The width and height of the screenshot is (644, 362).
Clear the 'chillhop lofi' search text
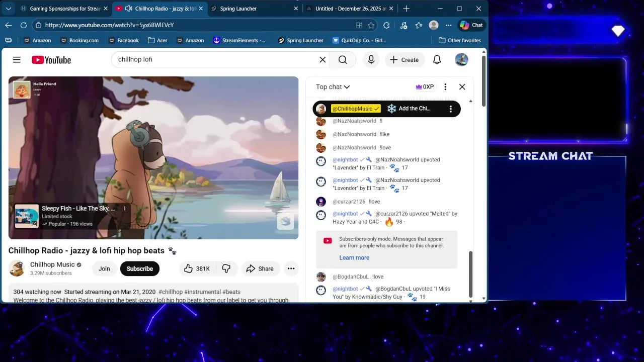pyautogui.click(x=323, y=60)
